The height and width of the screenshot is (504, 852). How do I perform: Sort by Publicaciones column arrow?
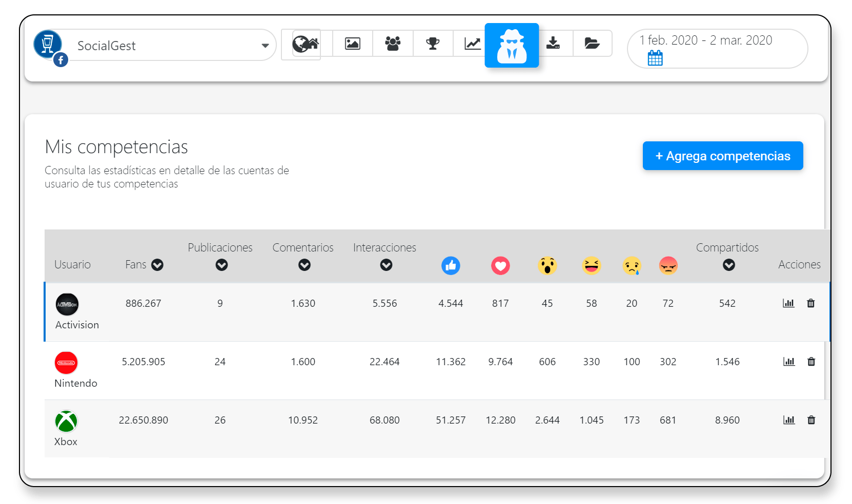(x=221, y=265)
